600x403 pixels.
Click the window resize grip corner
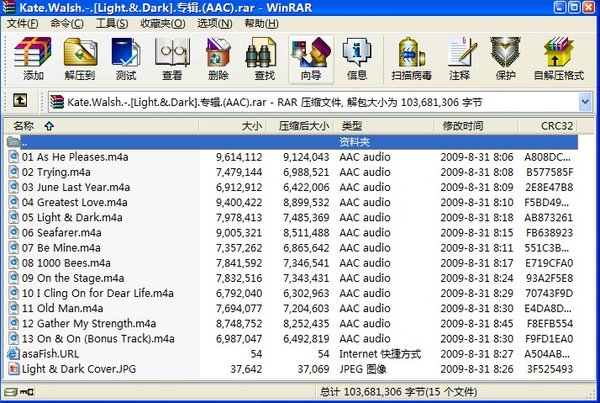click(593, 394)
